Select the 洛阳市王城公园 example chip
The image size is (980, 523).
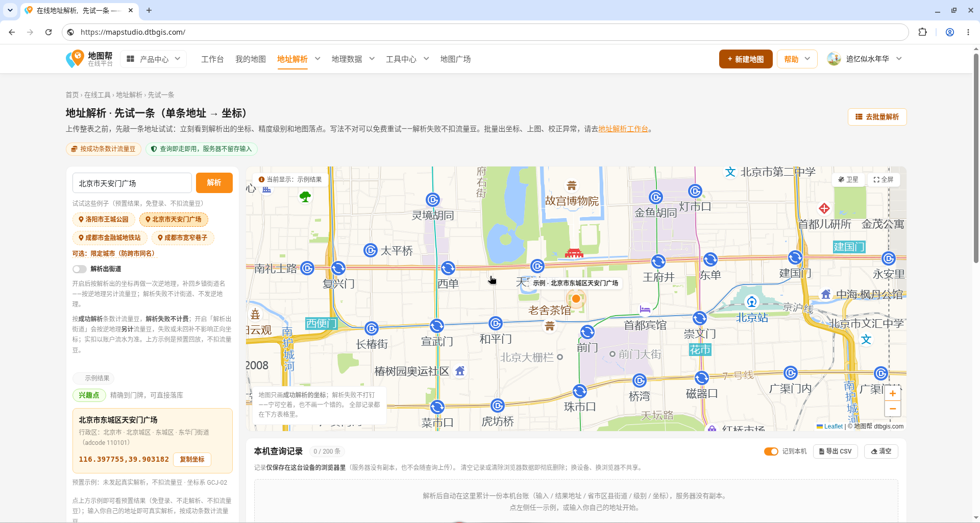click(x=104, y=220)
